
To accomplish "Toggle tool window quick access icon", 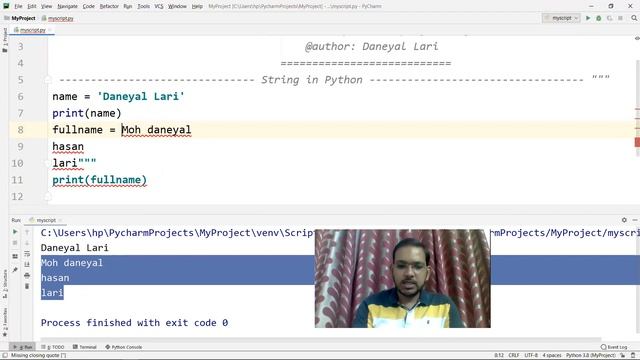I will coord(4,355).
